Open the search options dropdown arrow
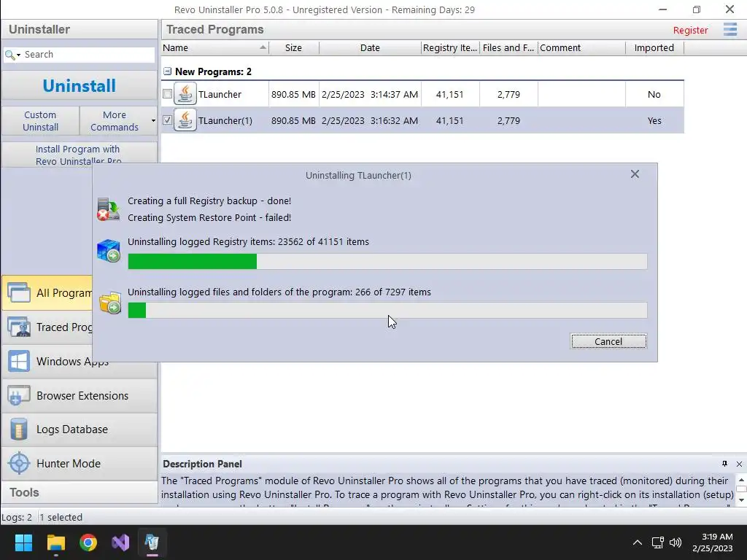 coord(18,55)
